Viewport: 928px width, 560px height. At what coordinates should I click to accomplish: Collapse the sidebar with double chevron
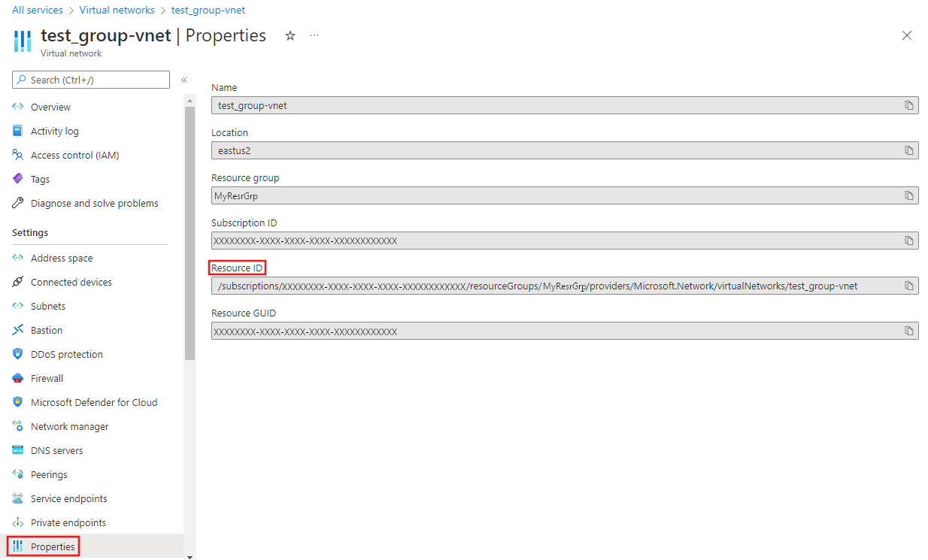(183, 80)
